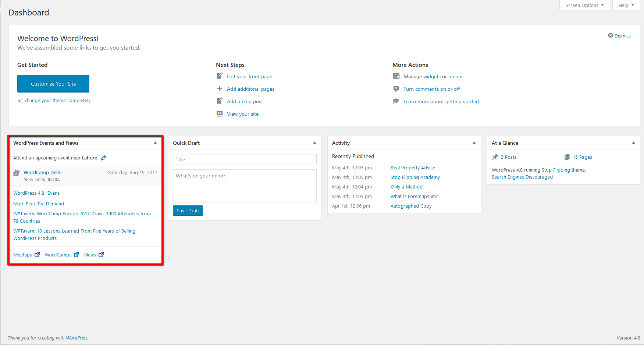Open Turn comments on or off link
This screenshot has width=644, height=345.
(x=431, y=89)
